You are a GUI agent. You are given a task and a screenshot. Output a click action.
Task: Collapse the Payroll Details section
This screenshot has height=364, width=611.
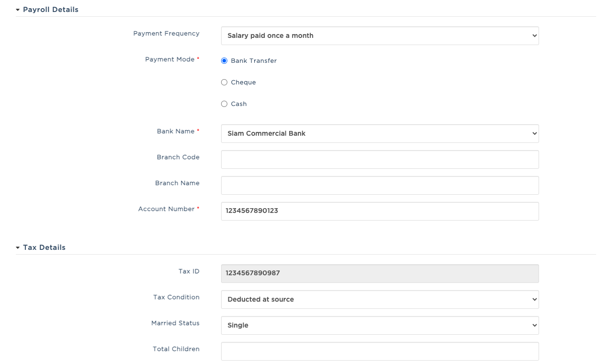point(47,10)
